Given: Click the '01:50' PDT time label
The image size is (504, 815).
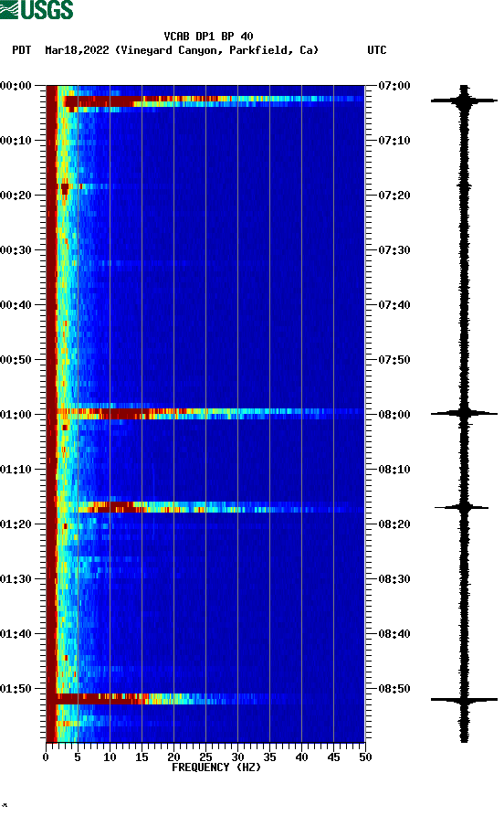Looking at the screenshot, I should [16, 689].
